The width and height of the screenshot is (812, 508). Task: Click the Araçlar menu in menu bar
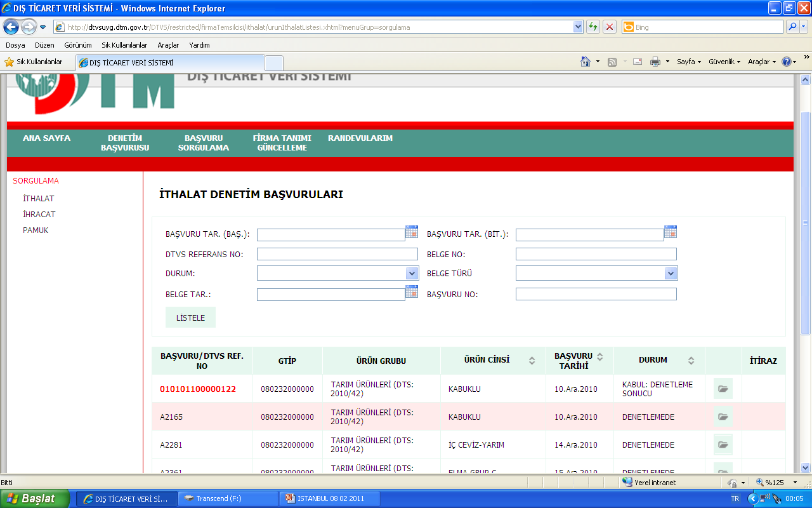(x=168, y=45)
